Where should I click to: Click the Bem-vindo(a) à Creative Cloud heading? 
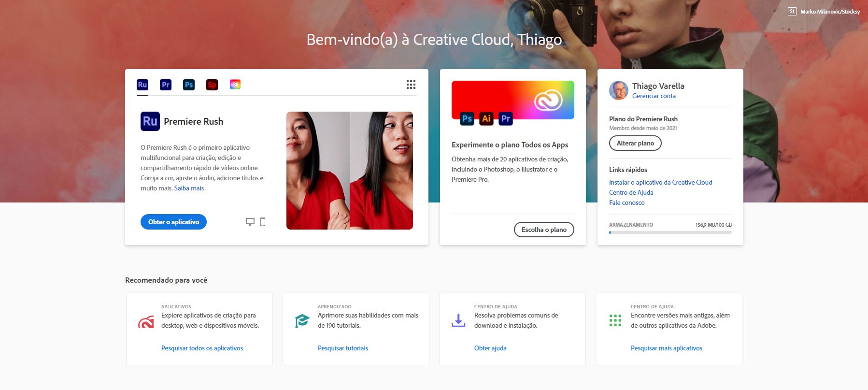click(x=434, y=40)
